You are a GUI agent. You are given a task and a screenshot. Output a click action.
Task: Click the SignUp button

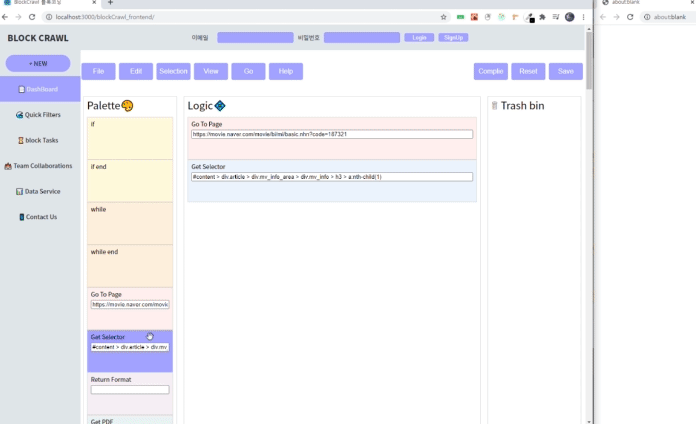coord(453,38)
